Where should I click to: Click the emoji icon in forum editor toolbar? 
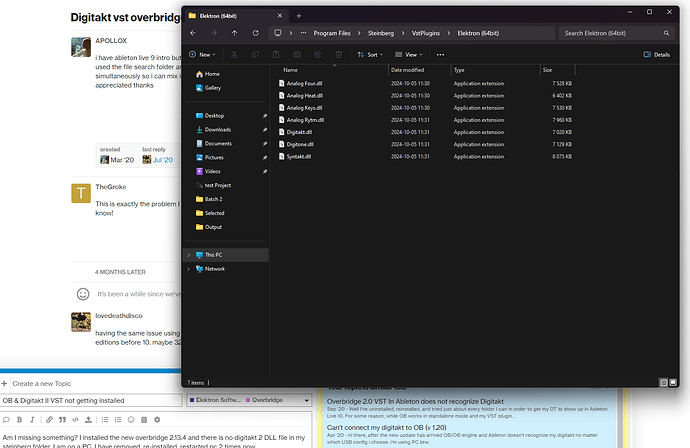point(131,420)
